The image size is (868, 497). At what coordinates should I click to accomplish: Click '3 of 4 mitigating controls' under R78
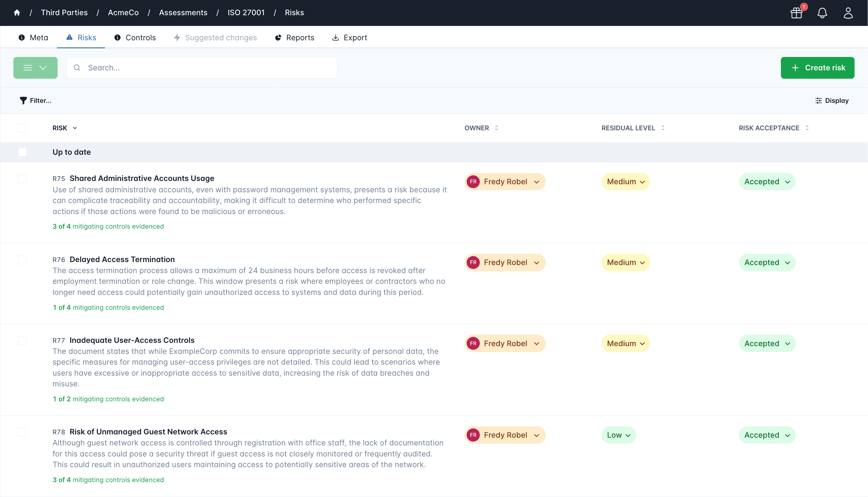pos(108,480)
